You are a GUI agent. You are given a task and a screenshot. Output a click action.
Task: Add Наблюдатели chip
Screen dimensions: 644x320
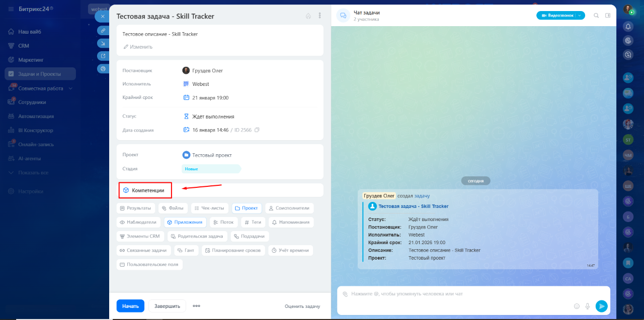[138, 222]
